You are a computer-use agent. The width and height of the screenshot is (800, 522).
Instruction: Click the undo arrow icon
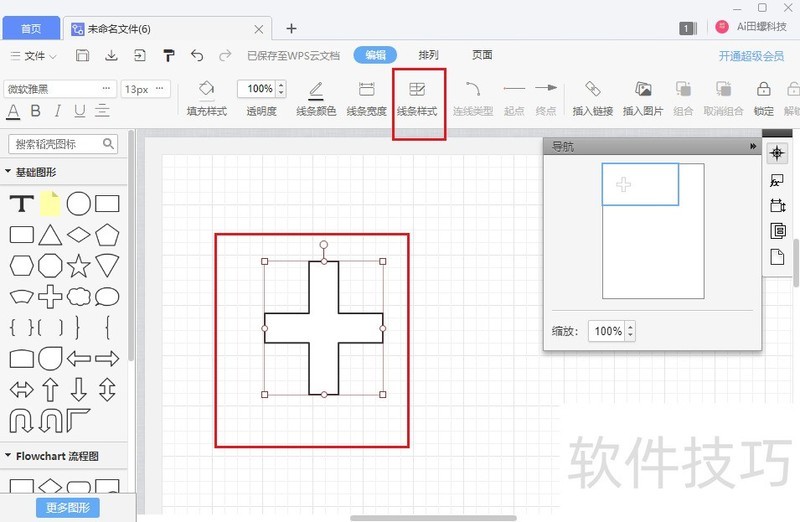197,56
